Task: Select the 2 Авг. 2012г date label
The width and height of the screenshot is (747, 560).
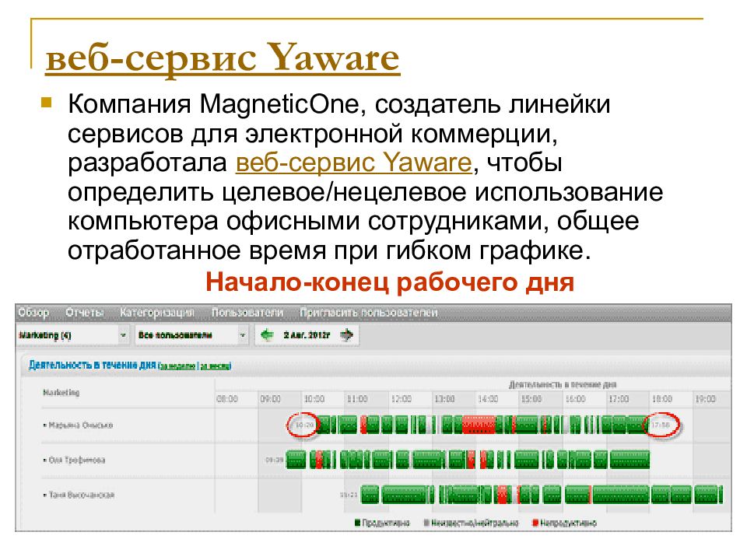Action: coord(307,335)
